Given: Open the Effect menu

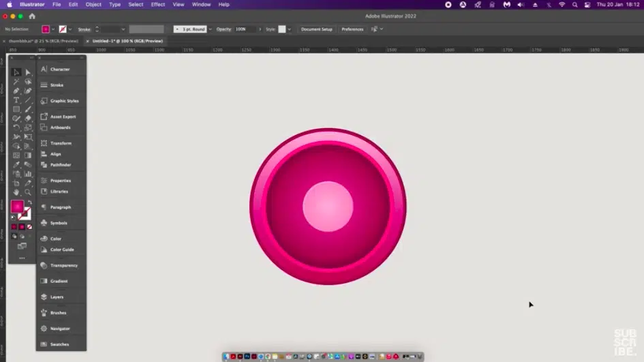Looking at the screenshot, I should pyautogui.click(x=157, y=5).
